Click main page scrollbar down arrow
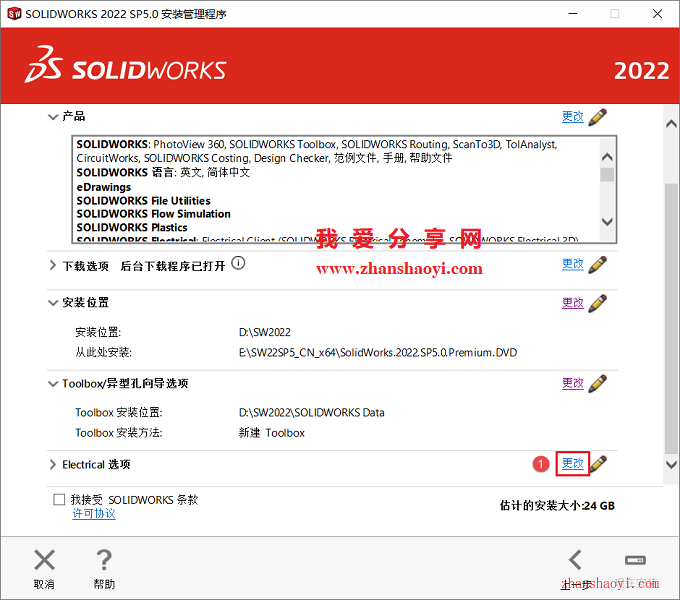 671,465
